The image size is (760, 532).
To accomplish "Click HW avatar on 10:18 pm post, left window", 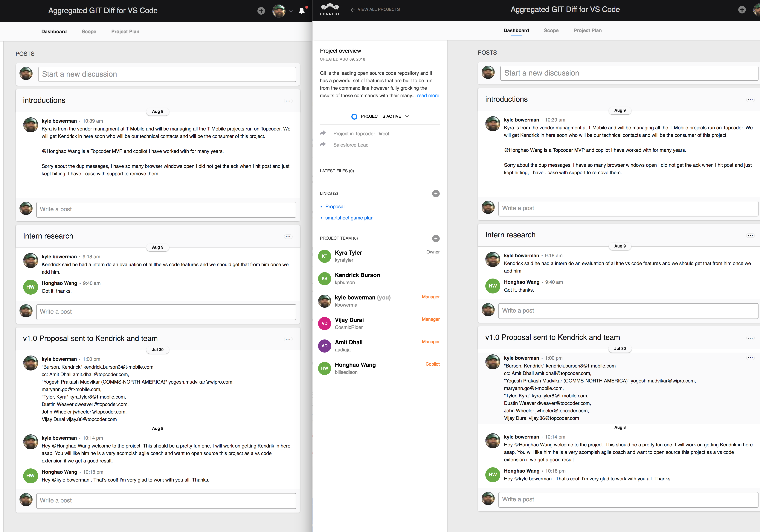I will pos(30,476).
